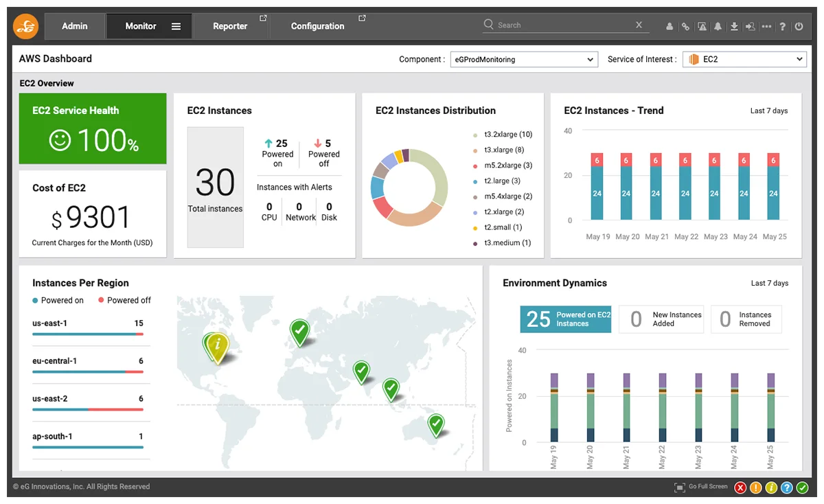Click the blue unknown status icon
The height and width of the screenshot is (504, 824).
click(786, 488)
